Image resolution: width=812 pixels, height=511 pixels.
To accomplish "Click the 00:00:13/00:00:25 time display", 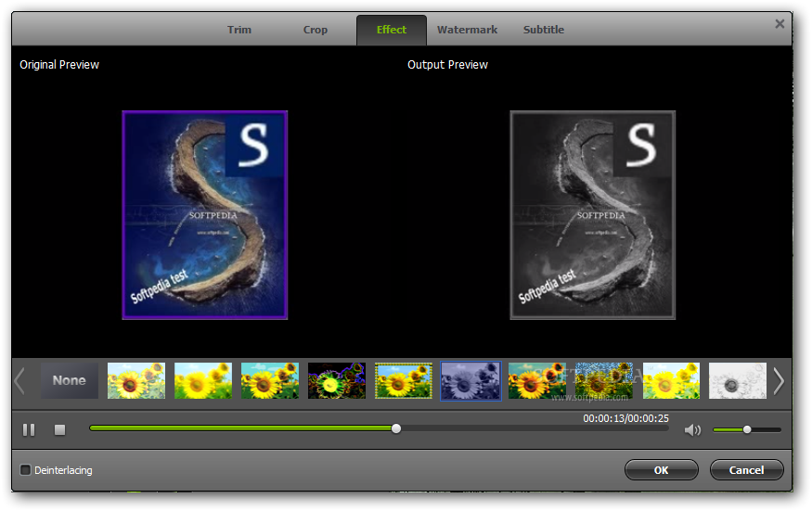I will [625, 418].
